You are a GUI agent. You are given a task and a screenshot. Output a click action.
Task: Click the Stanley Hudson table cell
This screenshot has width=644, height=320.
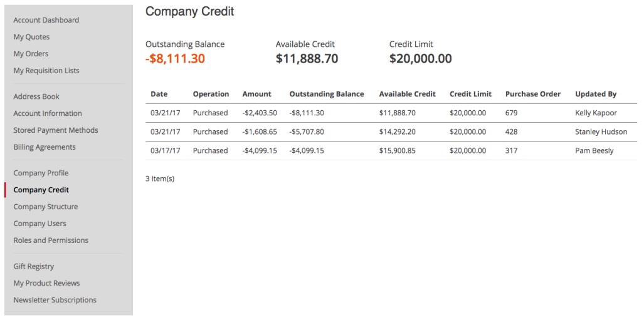pos(601,132)
